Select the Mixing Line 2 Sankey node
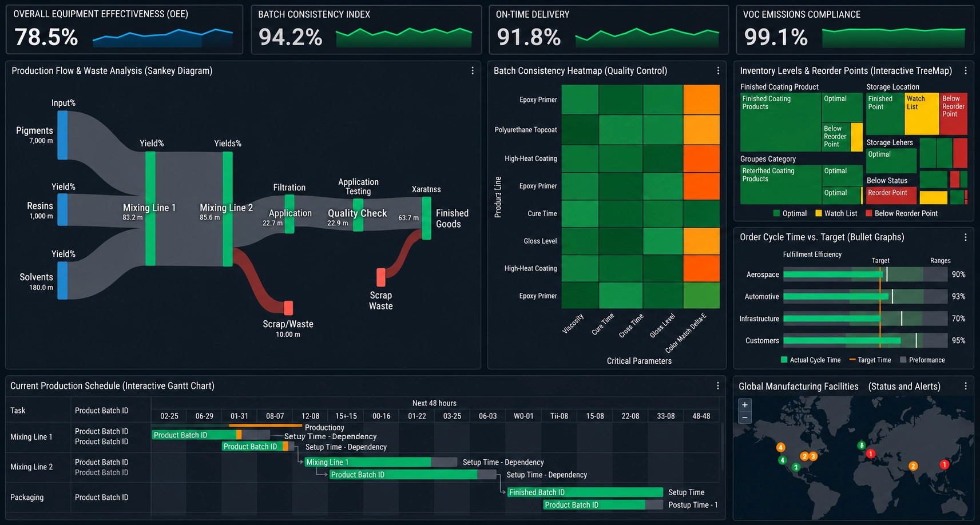980x525 pixels. tap(228, 209)
